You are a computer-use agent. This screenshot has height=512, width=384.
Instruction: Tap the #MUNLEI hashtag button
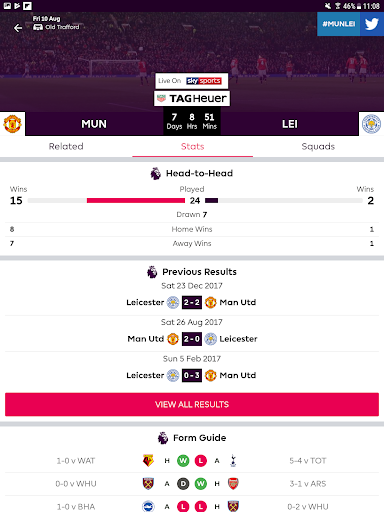[x=339, y=24]
